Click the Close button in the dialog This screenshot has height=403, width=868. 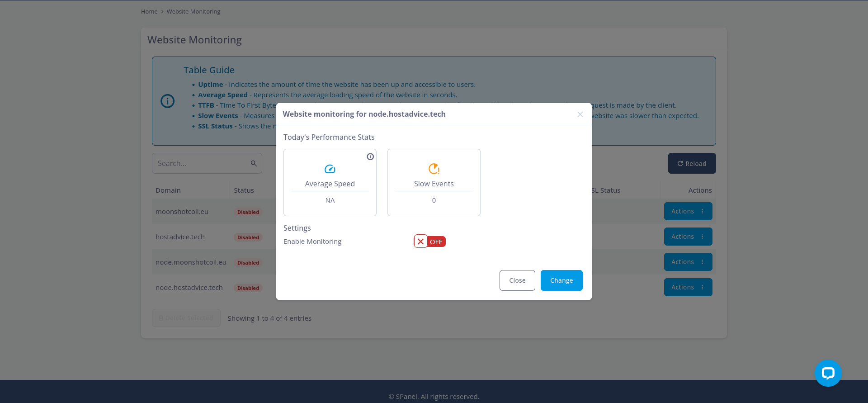tap(517, 280)
